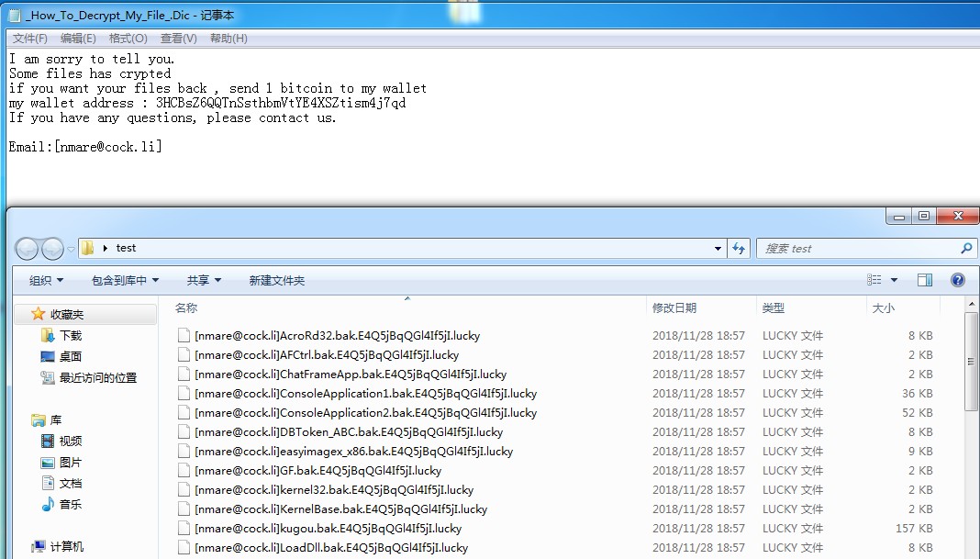
Task: Click the refresh button next to the address bar
Action: click(739, 248)
